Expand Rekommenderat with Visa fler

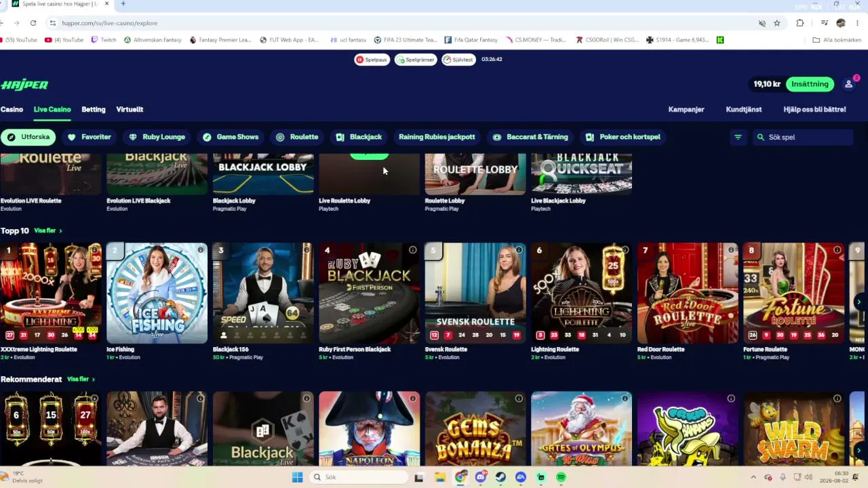click(81, 380)
